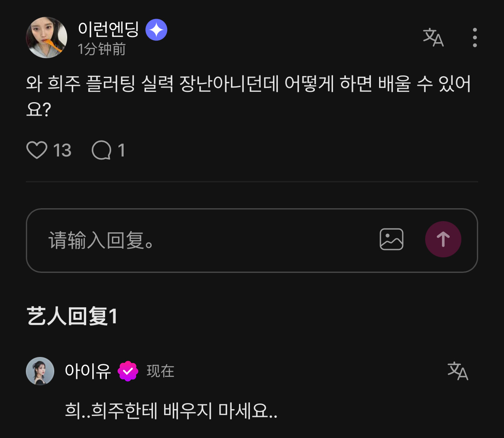504x438 pixels.
Task: Like the post with the heart icon
Action: (x=37, y=150)
